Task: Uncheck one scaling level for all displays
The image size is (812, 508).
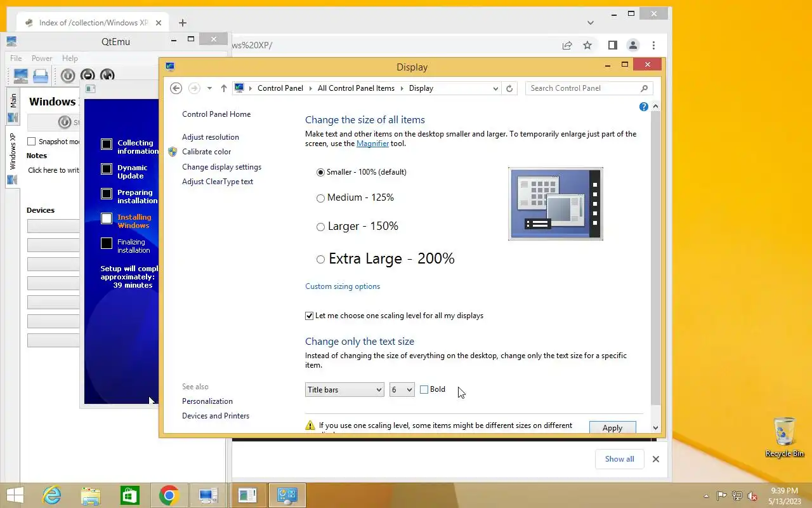Action: pos(309,316)
